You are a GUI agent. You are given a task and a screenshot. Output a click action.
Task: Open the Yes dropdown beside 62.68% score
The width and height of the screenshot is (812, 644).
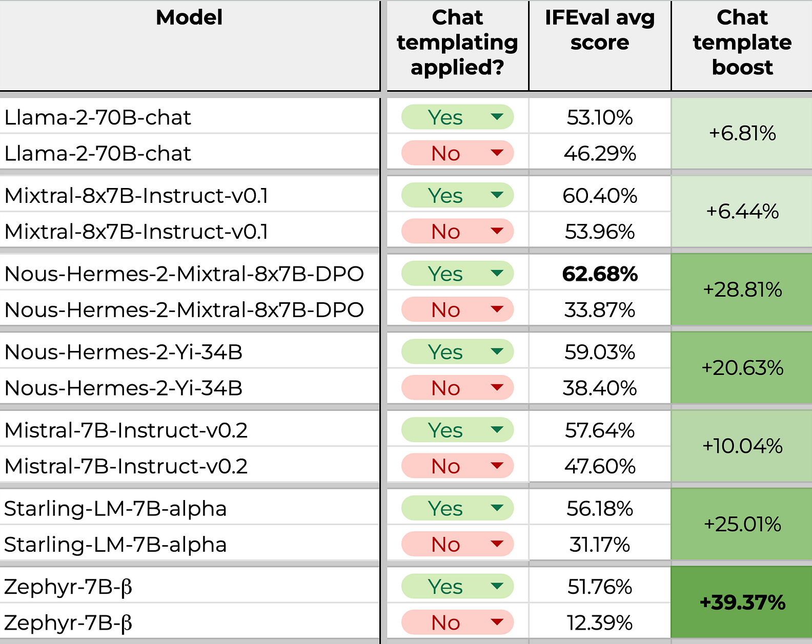457,274
